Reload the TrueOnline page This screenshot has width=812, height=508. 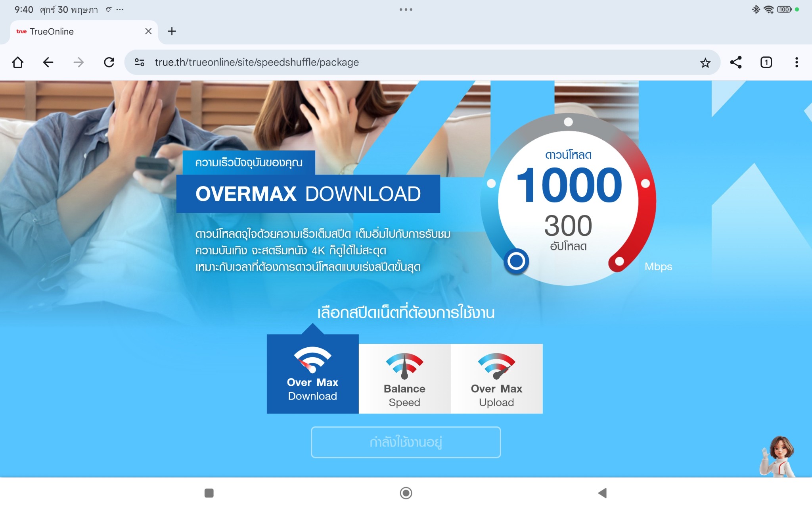[109, 62]
